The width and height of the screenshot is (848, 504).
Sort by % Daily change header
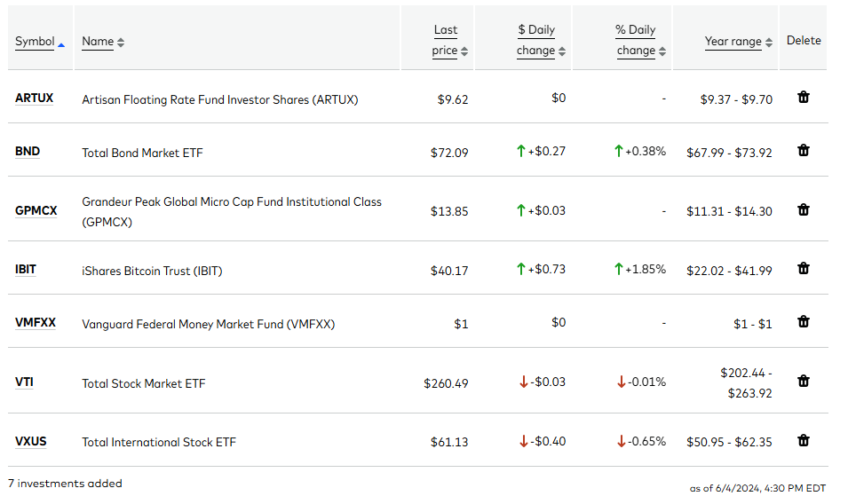tap(641, 40)
